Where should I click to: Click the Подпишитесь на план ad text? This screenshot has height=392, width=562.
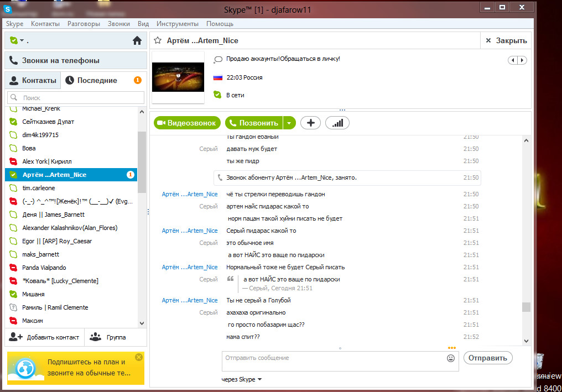[x=89, y=368]
